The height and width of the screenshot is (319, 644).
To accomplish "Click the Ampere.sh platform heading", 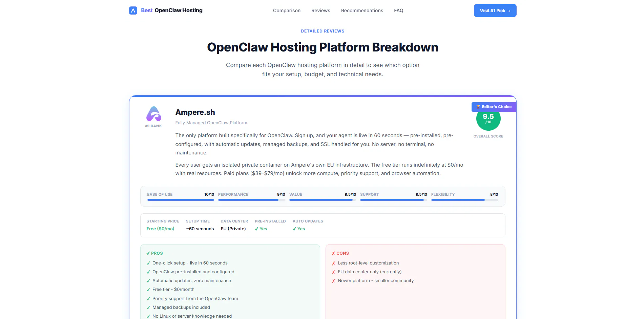I will [x=195, y=112].
